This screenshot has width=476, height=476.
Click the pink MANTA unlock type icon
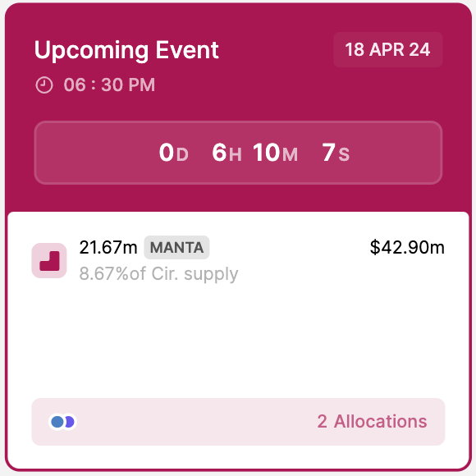pyautogui.click(x=49, y=260)
